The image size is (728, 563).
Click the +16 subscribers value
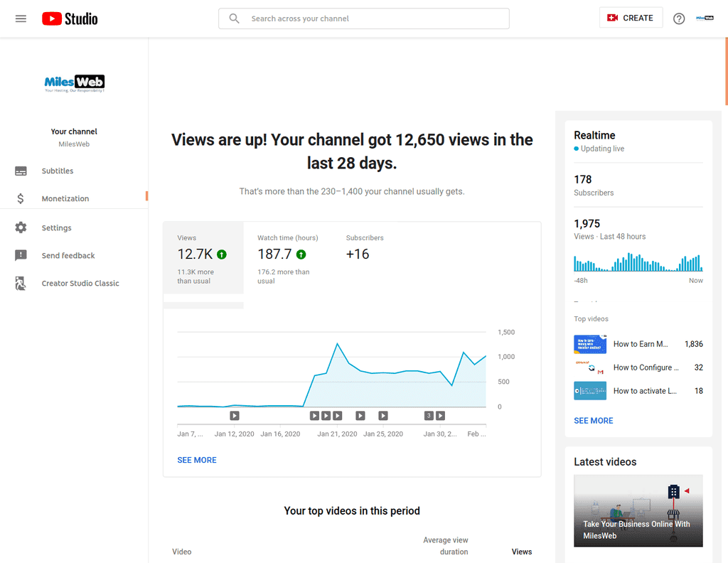tap(358, 254)
